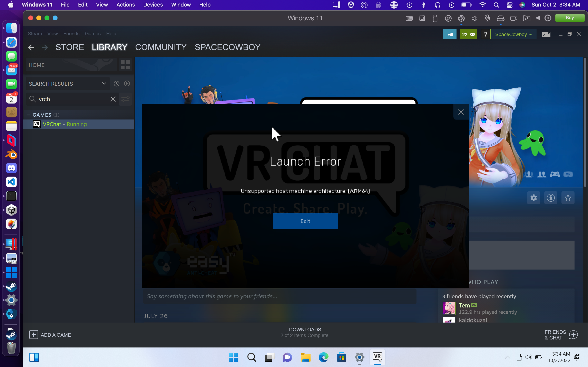
Task: Open advanced library filter options
Action: tap(125, 99)
